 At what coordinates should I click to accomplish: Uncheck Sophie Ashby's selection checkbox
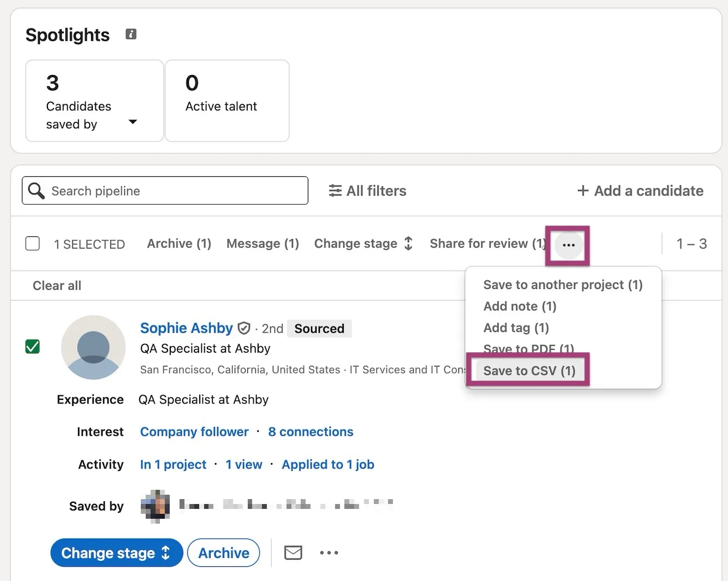coord(33,347)
